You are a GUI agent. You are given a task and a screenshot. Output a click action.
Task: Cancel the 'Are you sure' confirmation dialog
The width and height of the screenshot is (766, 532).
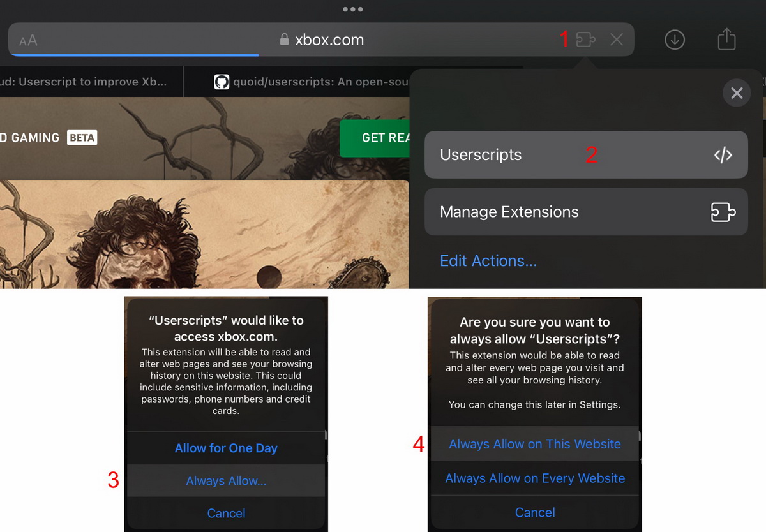(535, 512)
